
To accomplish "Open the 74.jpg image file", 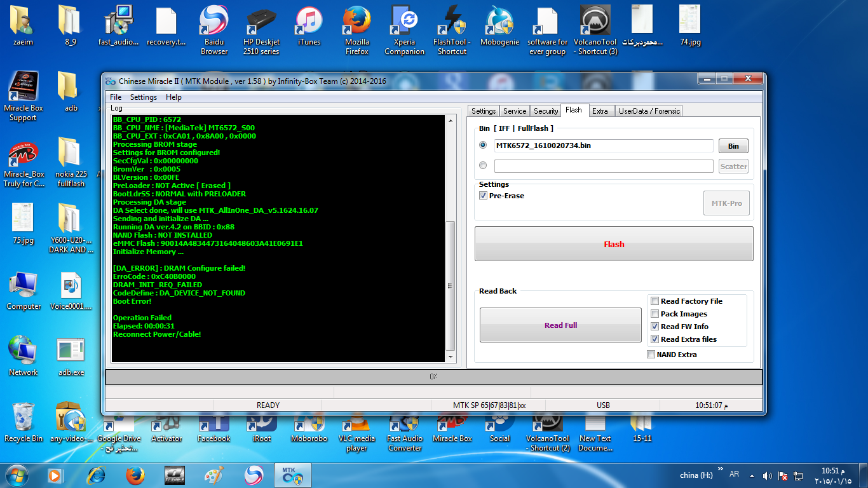I will pos(690,26).
